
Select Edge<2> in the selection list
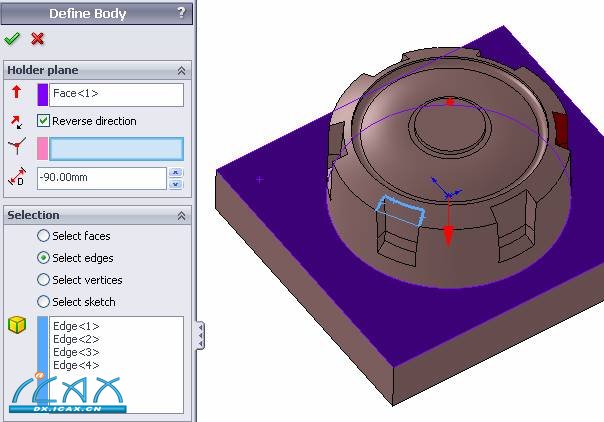coord(76,339)
